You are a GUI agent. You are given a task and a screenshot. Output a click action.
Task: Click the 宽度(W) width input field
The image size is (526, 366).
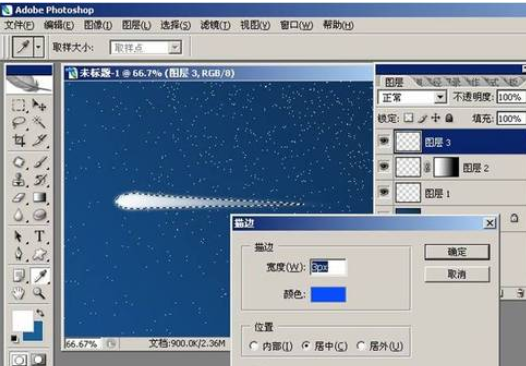328,267
